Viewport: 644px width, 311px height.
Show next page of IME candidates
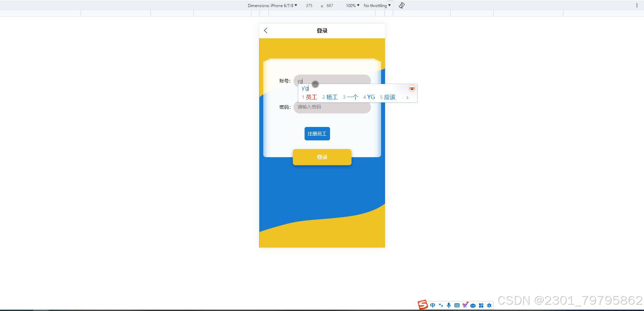(x=408, y=98)
